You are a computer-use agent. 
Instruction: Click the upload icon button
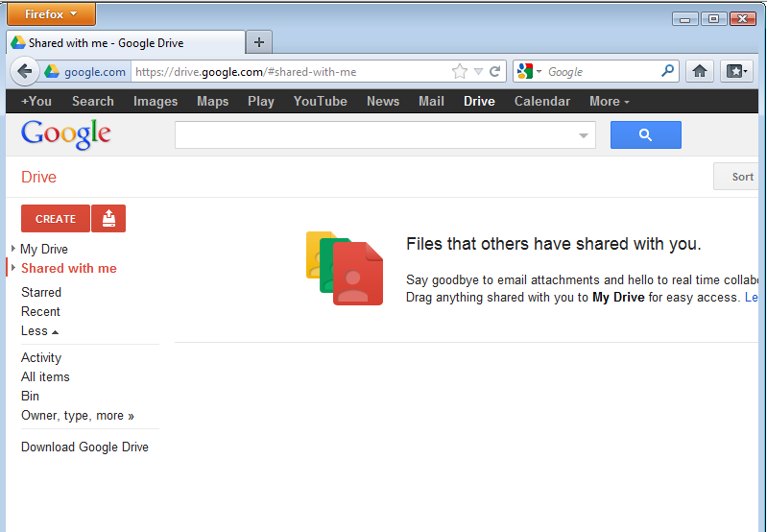tap(108, 219)
